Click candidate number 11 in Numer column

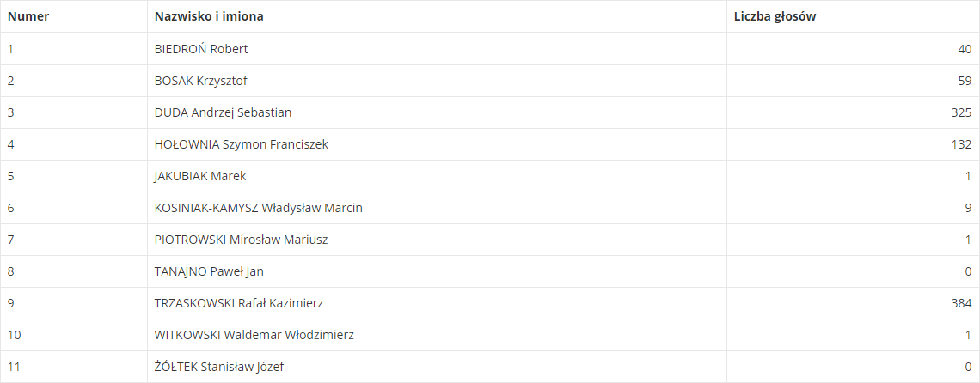coord(14,367)
